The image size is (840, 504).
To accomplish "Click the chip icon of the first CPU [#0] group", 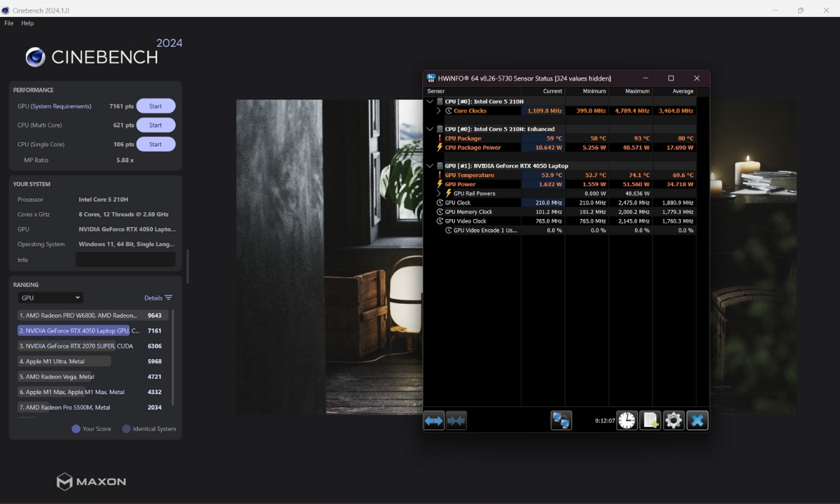I will click(440, 101).
